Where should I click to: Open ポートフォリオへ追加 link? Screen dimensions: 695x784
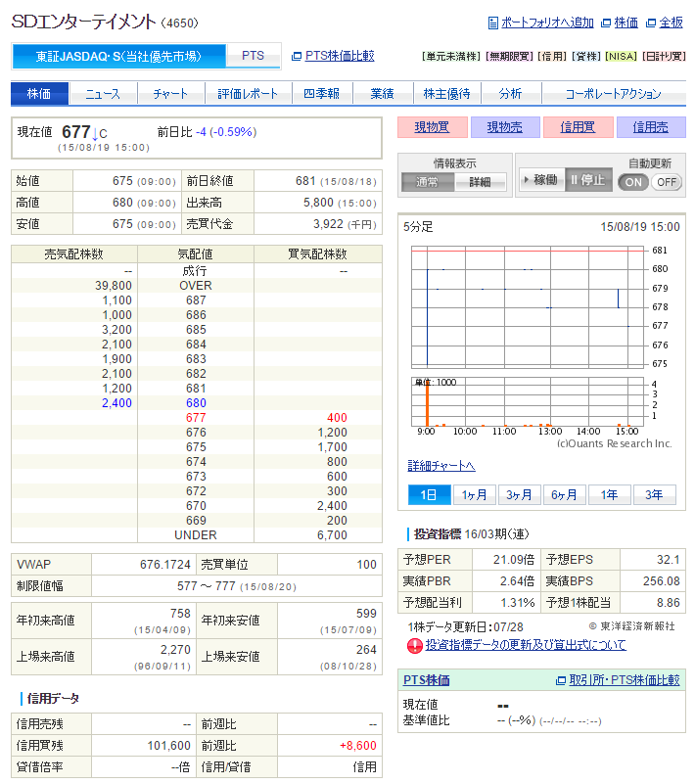click(x=547, y=23)
